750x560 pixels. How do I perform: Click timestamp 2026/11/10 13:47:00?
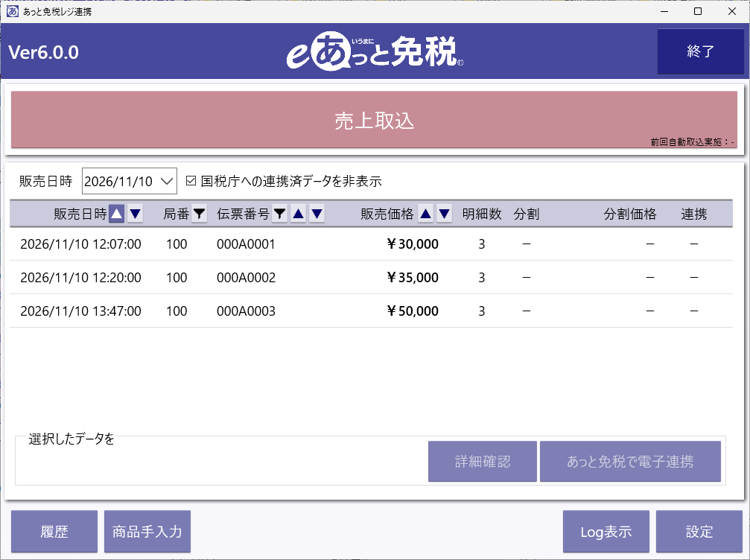click(x=81, y=311)
